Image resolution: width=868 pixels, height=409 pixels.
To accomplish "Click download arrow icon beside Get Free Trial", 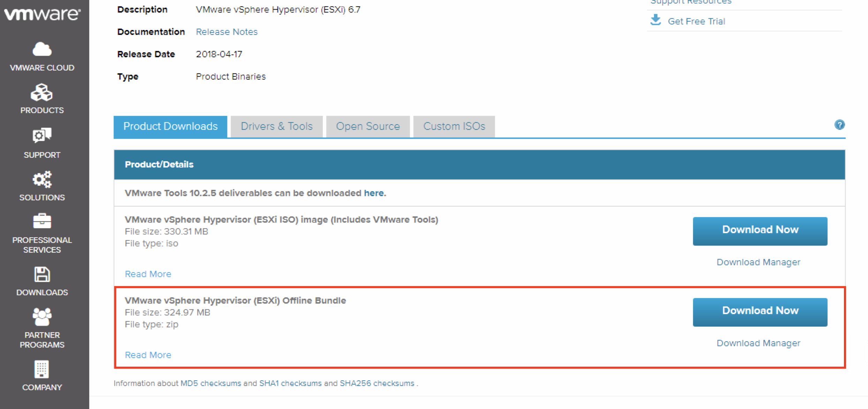I will 656,20.
